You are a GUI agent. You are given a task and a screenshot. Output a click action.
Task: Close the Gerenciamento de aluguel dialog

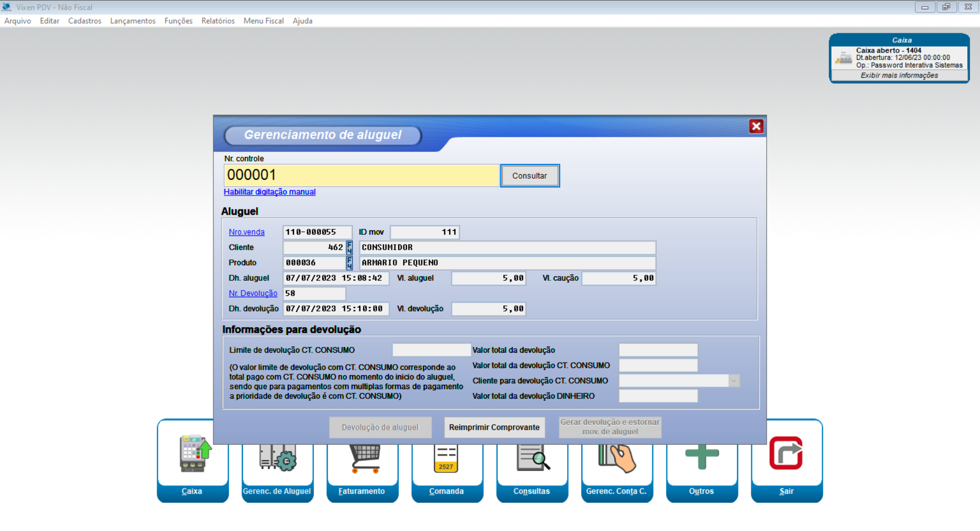[756, 126]
